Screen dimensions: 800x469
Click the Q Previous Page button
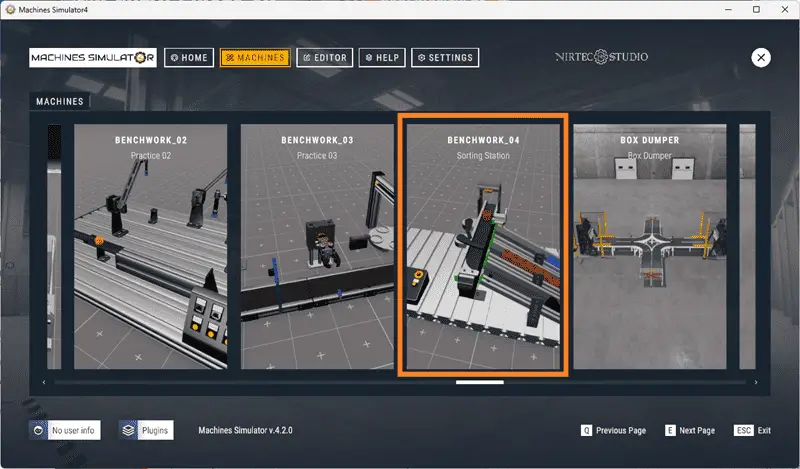tap(613, 430)
